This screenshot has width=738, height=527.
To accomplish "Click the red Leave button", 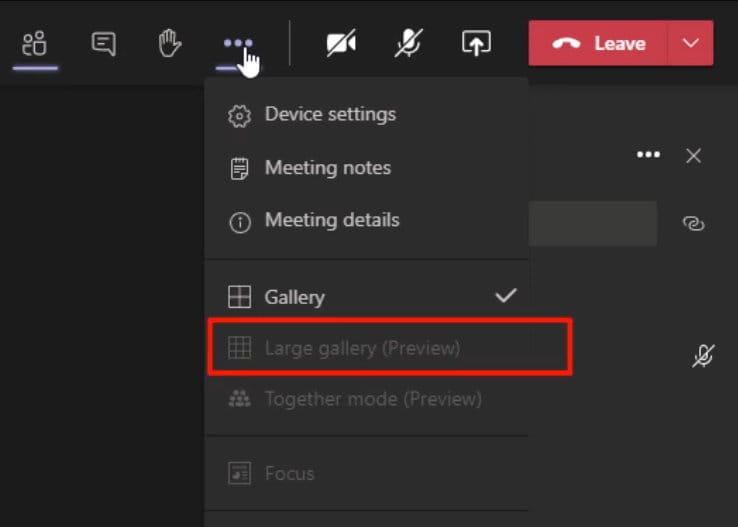I will (x=599, y=44).
